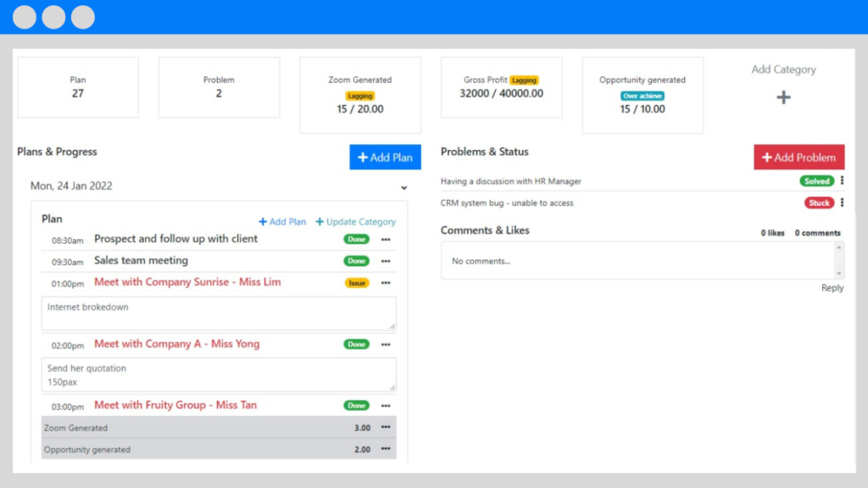Screen dimensions: 868x488
Task: Open ellipsis menu on Zoom Generated row
Action: [x=386, y=428]
